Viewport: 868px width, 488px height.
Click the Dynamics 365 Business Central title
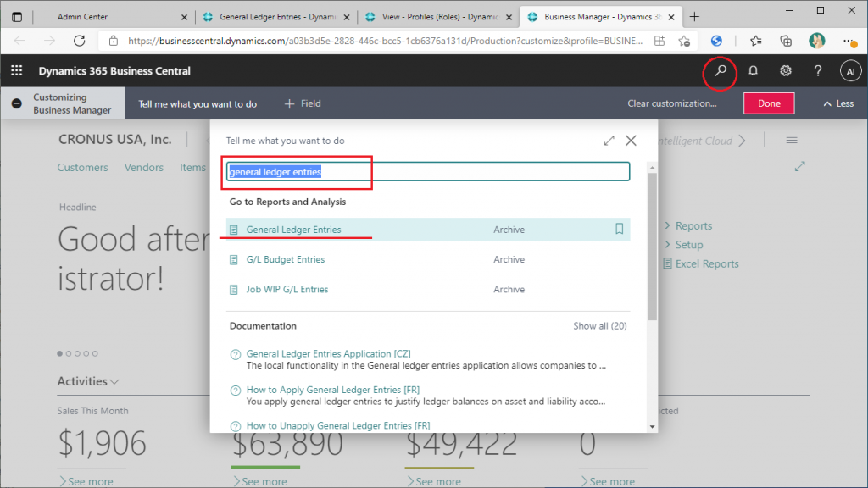(114, 71)
